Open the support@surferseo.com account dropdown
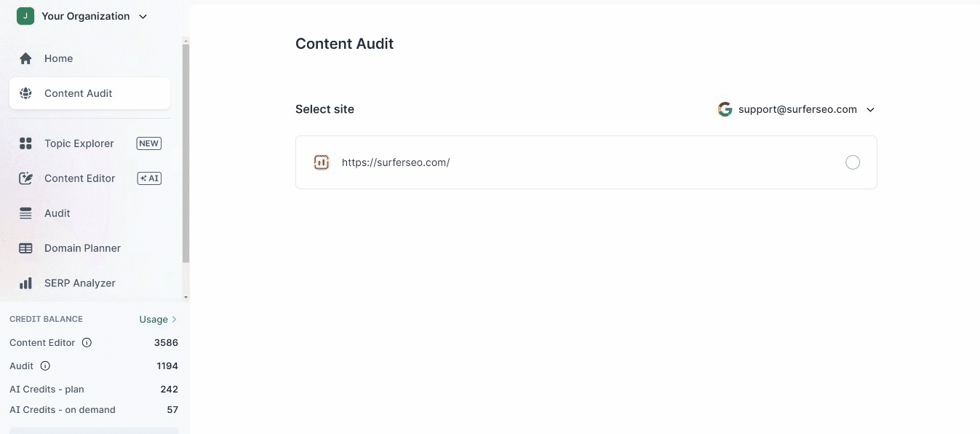The width and height of the screenshot is (980, 434). point(870,110)
